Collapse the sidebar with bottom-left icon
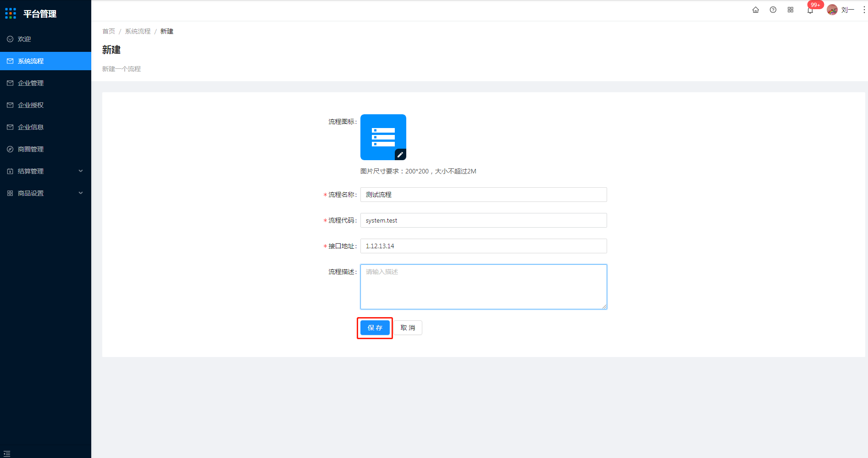This screenshot has height=458, width=868. (x=7, y=453)
